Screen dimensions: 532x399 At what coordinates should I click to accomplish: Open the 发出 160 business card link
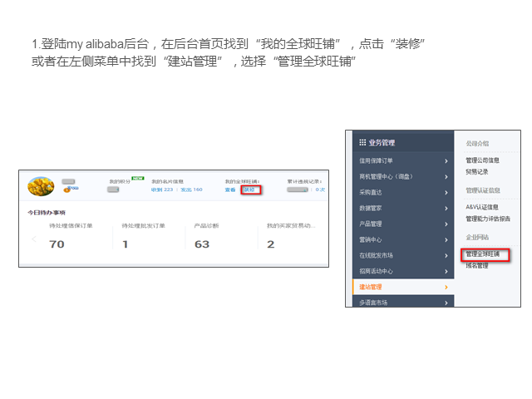(x=191, y=190)
